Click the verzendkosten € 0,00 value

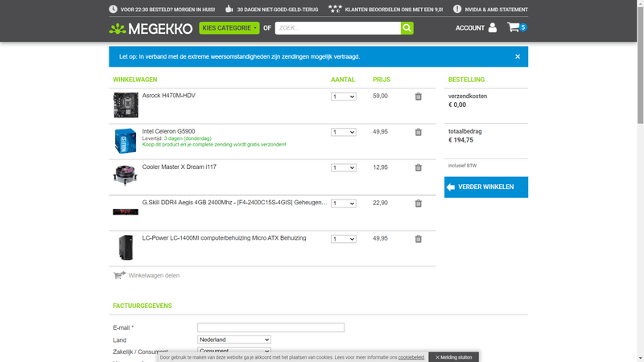coord(457,105)
